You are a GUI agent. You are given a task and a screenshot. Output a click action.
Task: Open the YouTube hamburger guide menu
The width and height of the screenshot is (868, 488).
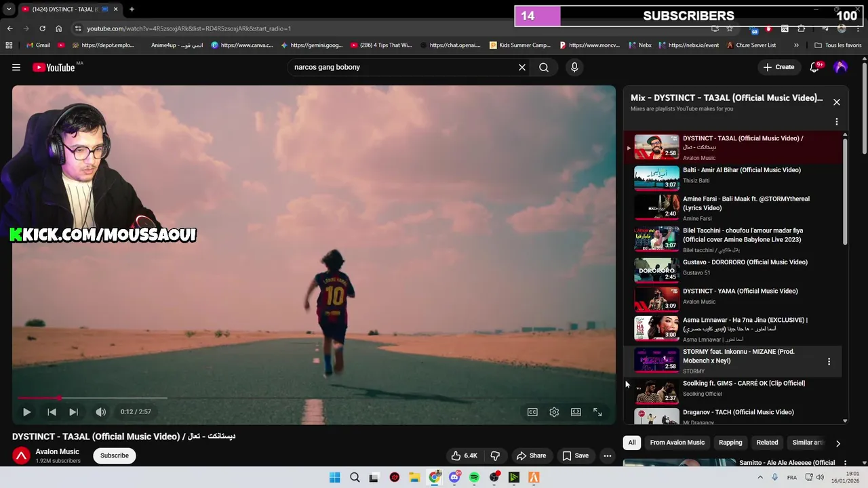(16, 67)
